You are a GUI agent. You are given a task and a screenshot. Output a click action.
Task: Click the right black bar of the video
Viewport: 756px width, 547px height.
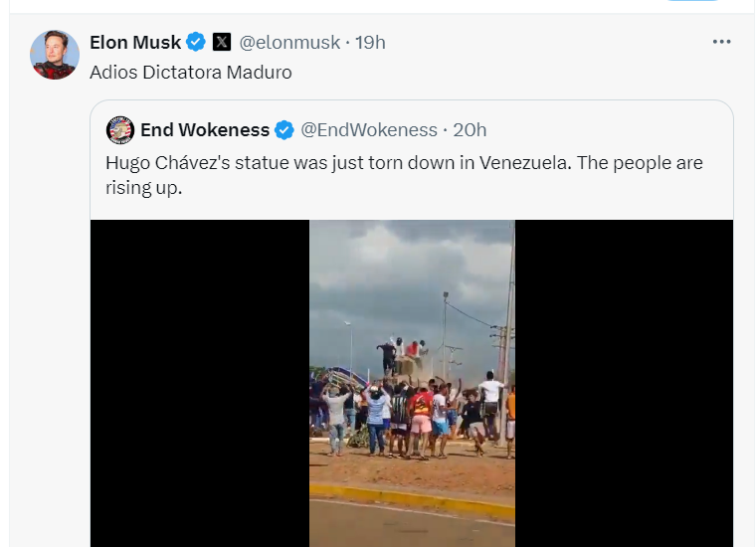click(x=625, y=383)
